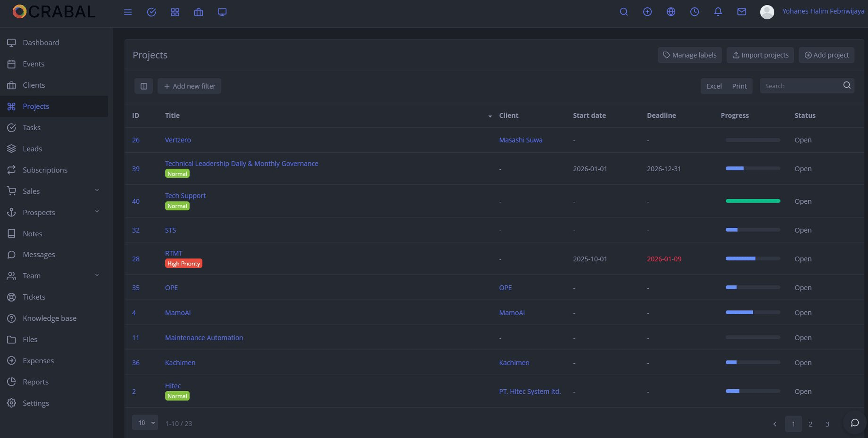
Task: Click the RTMT project progress bar
Action: click(752, 259)
